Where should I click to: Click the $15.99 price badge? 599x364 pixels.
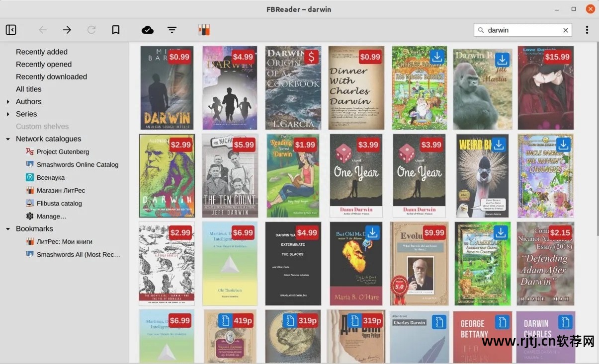(x=557, y=57)
